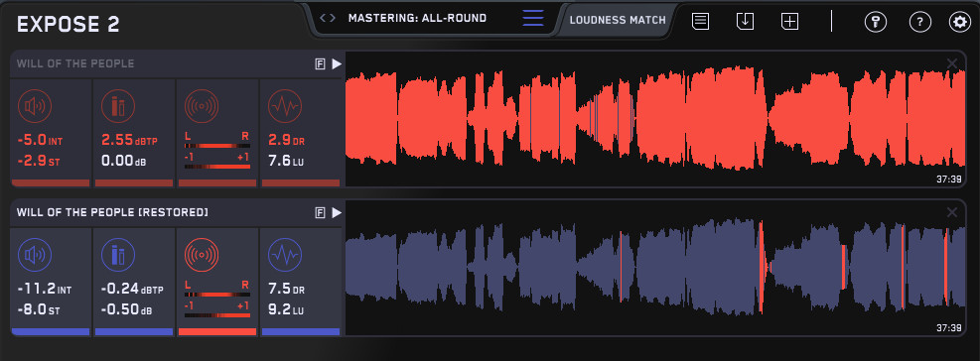The width and height of the screenshot is (980, 361).
Task: Click the red loudness speaker icon
Action: (x=35, y=106)
